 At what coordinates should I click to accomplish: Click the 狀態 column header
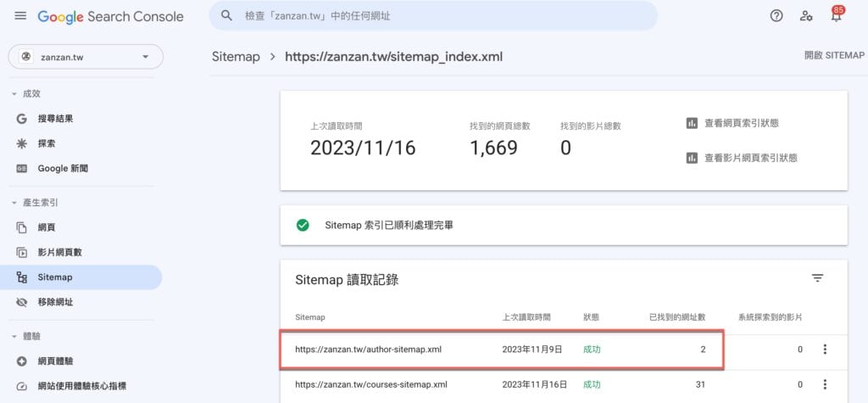[x=591, y=317]
